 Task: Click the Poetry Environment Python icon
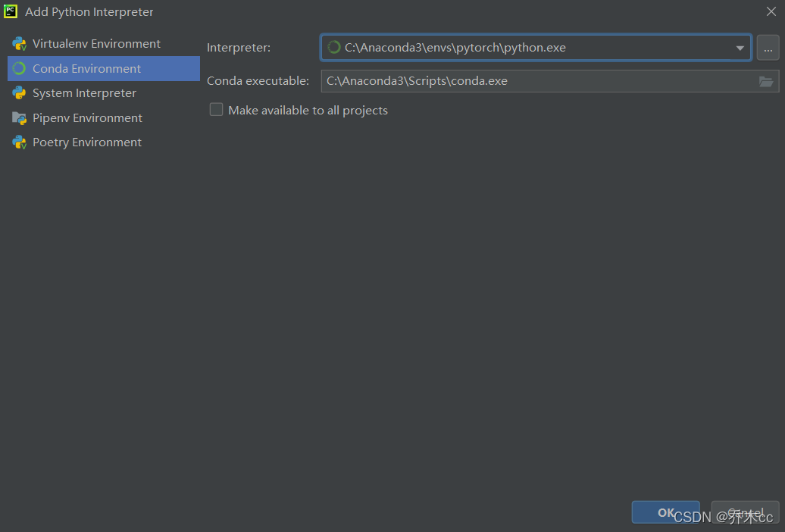coord(20,142)
